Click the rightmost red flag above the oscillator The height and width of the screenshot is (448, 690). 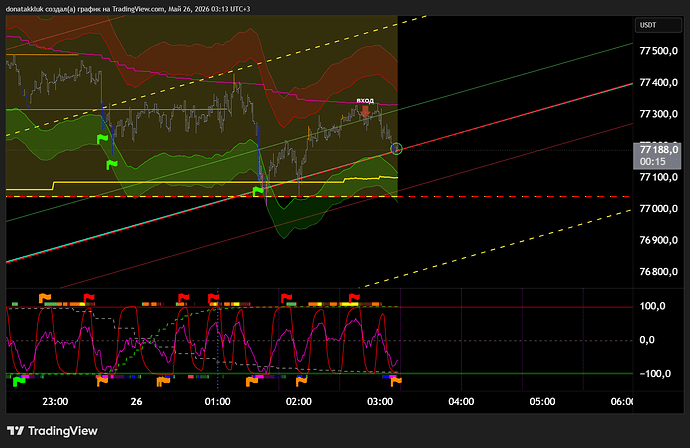(354, 298)
